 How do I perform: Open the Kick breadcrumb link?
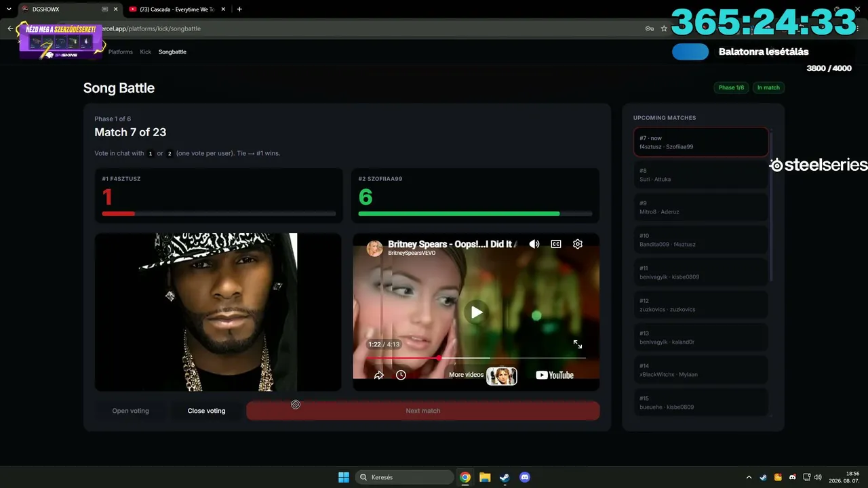coord(146,52)
